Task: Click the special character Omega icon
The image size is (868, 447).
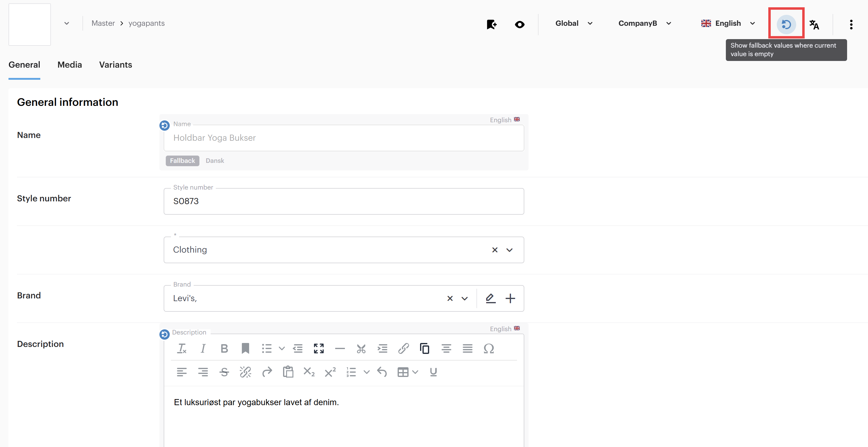Action: tap(489, 348)
